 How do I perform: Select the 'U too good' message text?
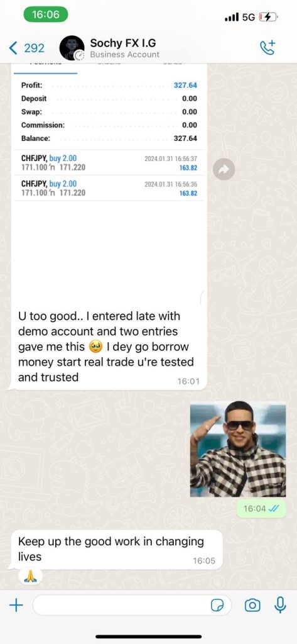[106, 347]
